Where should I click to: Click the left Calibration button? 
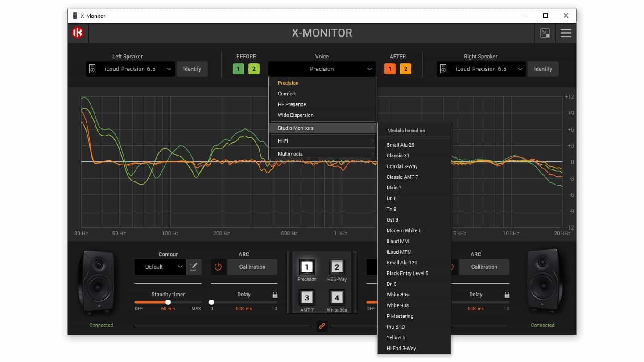click(x=252, y=267)
